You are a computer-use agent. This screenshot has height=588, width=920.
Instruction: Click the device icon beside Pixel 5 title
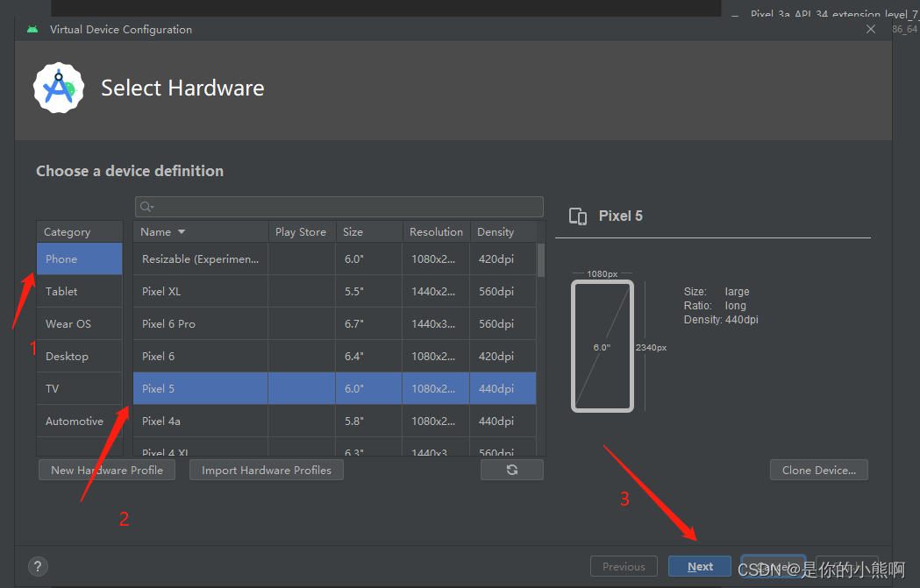coord(578,216)
